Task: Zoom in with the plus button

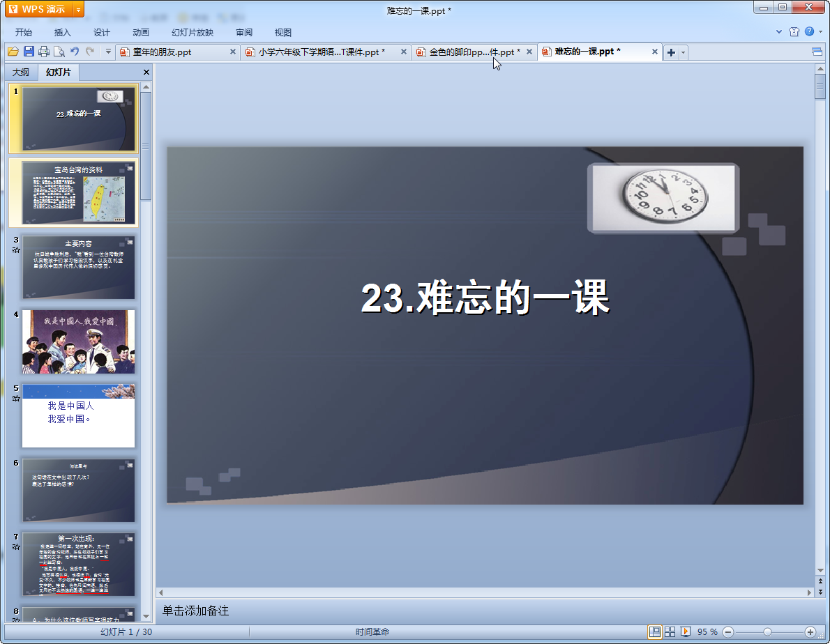Action: 810,632
